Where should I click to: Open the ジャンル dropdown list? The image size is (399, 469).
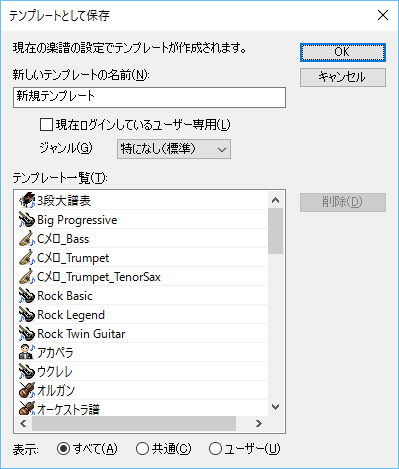(x=174, y=149)
